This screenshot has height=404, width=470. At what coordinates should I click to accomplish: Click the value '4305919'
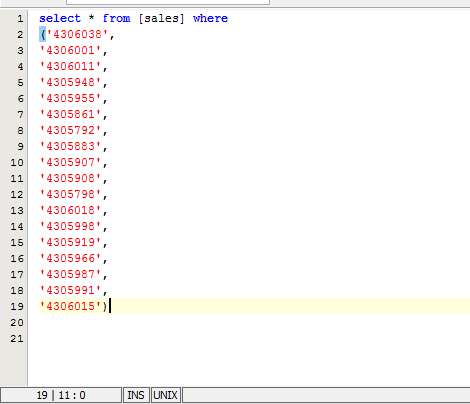pos(70,242)
